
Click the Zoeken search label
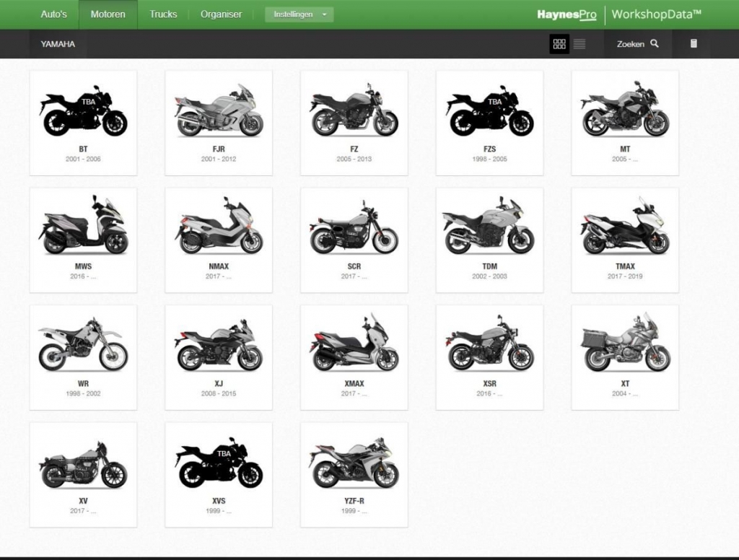(630, 44)
